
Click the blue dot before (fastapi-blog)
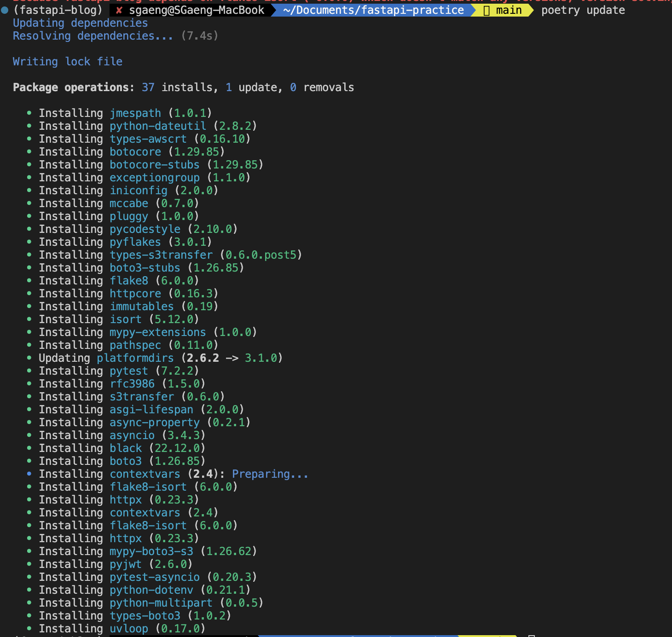pos(5,10)
